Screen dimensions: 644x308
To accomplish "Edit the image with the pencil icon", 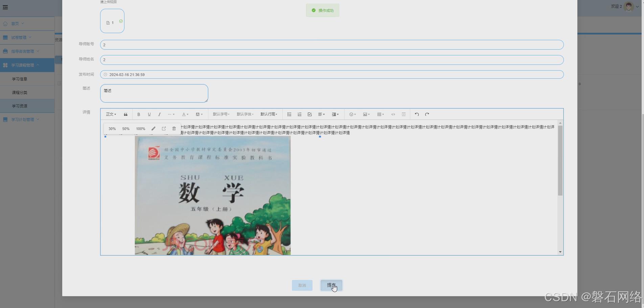I will coord(154,129).
